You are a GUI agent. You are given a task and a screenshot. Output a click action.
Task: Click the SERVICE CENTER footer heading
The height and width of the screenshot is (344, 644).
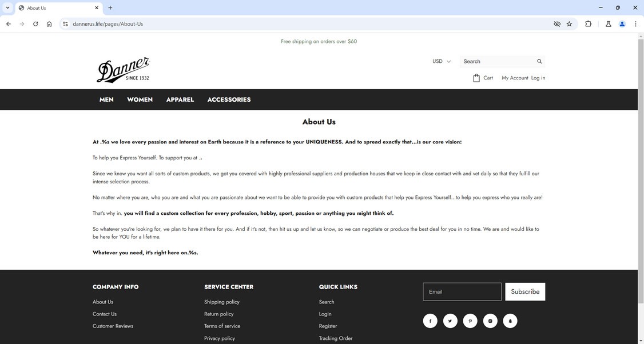pyautogui.click(x=229, y=287)
